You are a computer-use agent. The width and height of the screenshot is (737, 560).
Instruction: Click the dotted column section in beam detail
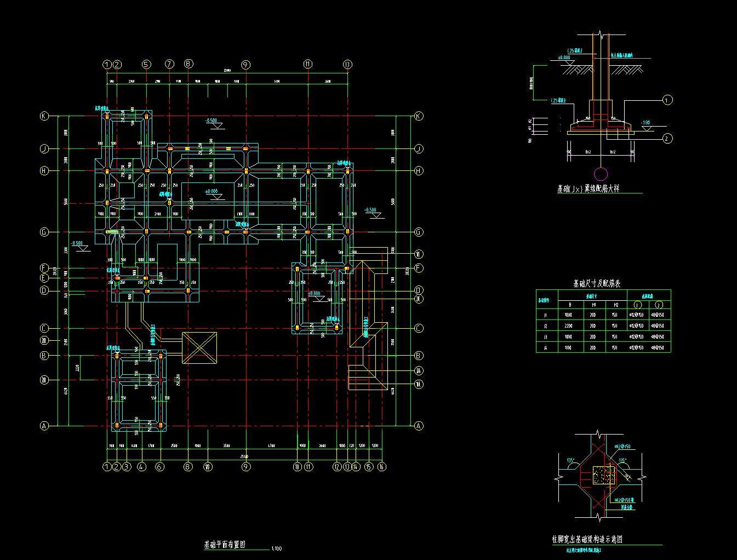pyautogui.click(x=604, y=475)
